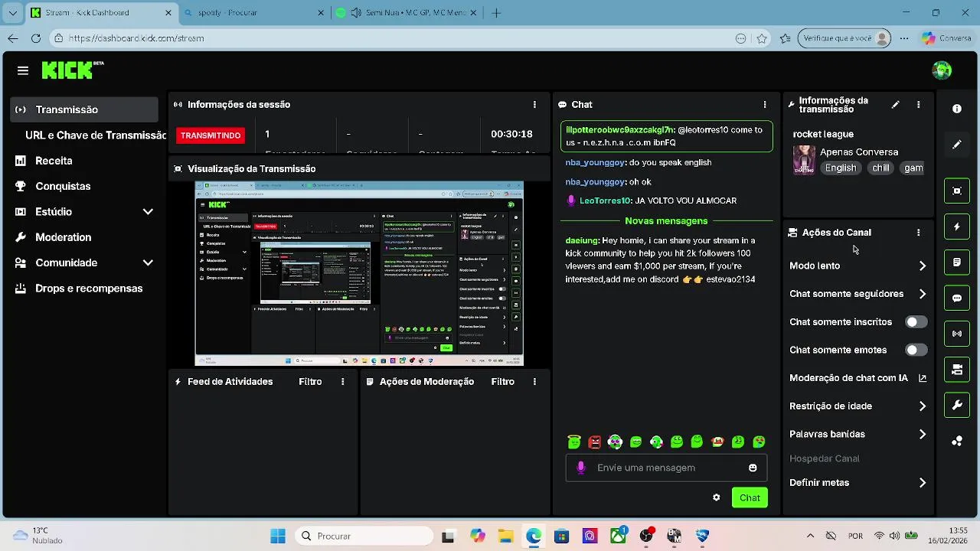This screenshot has width=980, height=551.
Task: Toggle the document notes widget in right sidebar
Action: 957,262
